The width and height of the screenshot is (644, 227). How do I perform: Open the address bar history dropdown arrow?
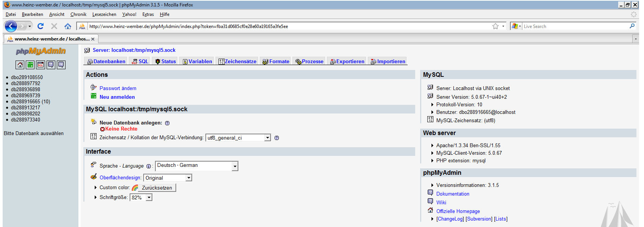coord(503,26)
